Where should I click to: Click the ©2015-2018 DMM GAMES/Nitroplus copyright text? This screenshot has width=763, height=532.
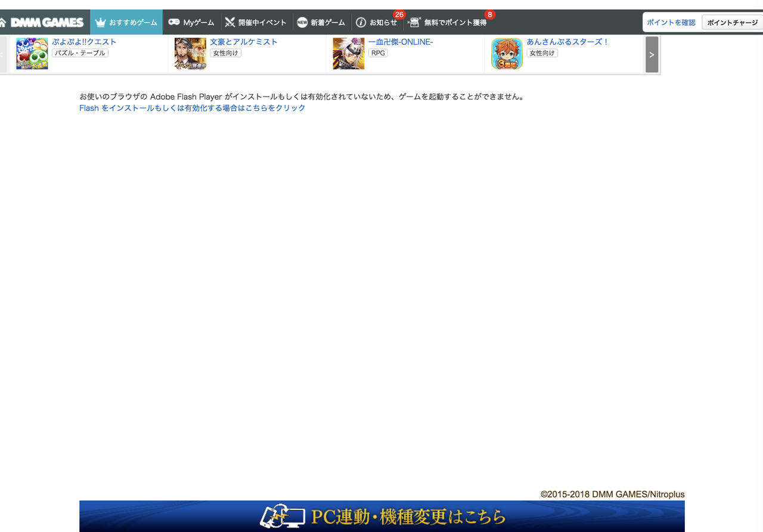[x=613, y=494]
